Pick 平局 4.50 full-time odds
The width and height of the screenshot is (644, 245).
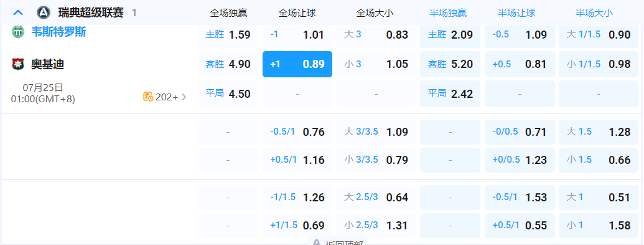coord(228,94)
